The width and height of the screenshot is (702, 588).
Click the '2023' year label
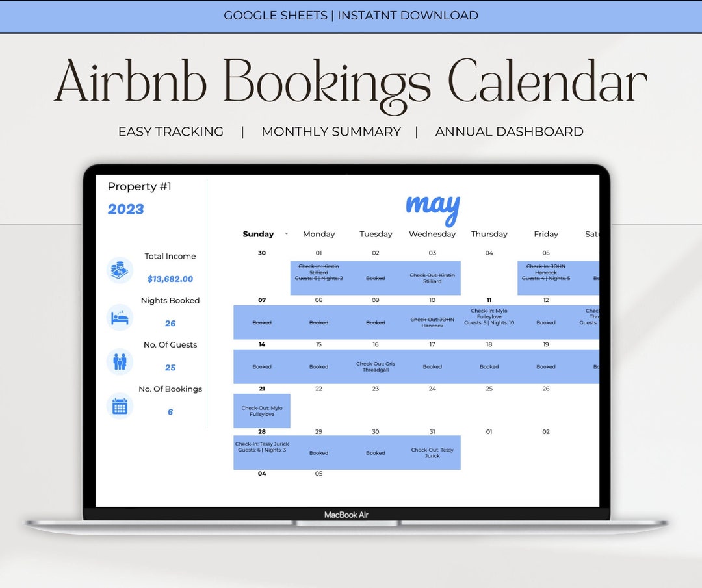pyautogui.click(x=124, y=209)
